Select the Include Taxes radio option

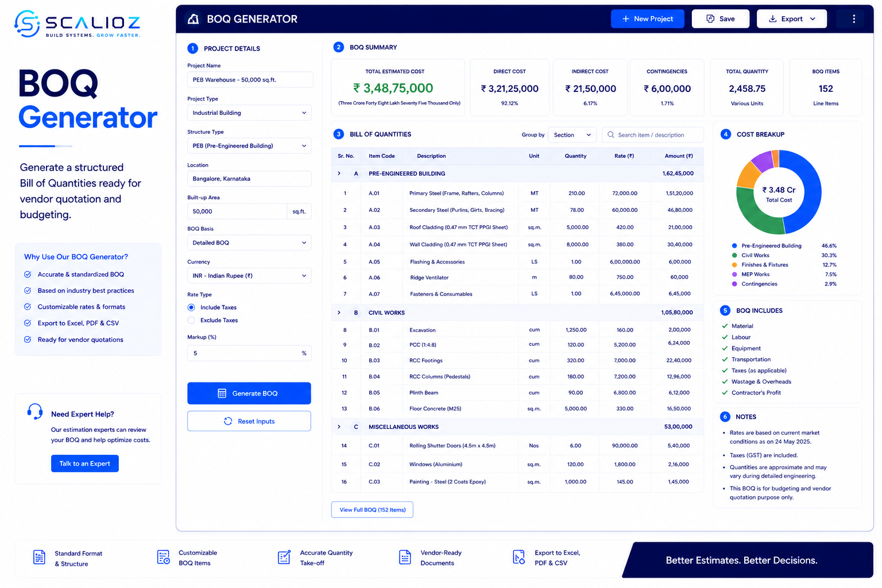tap(191, 308)
